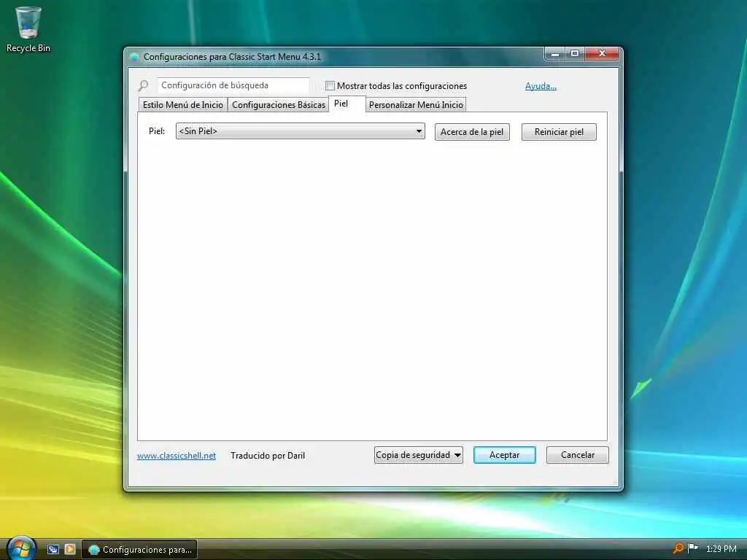
Task: Open the Recycle Bin desktop icon
Action: click(28, 29)
